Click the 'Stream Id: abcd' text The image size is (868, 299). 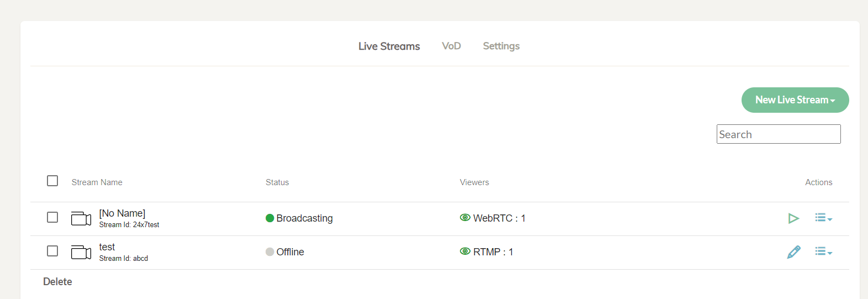124,259
